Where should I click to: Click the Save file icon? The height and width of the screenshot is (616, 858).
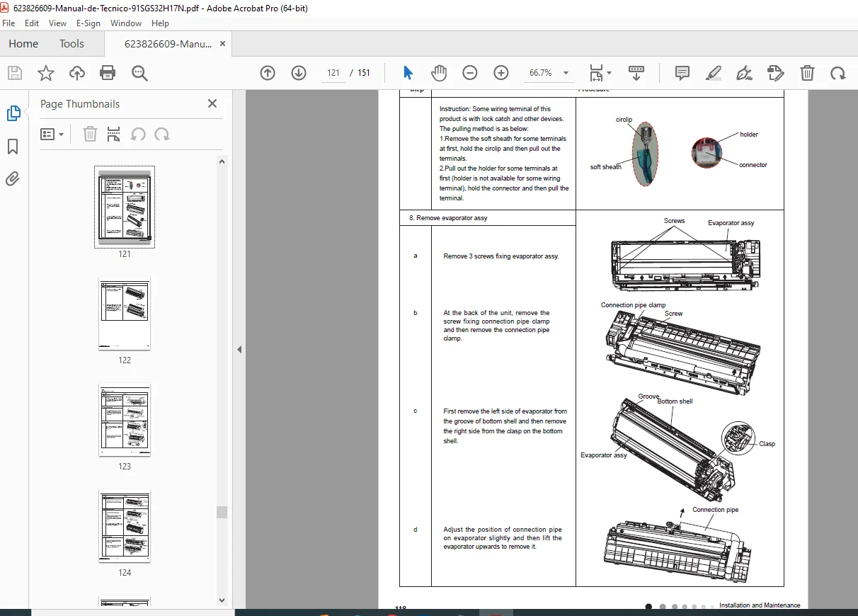coord(15,73)
